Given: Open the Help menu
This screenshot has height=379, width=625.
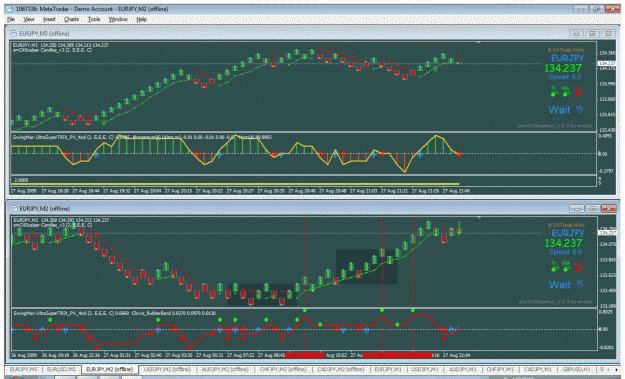Looking at the screenshot, I should (x=142, y=19).
